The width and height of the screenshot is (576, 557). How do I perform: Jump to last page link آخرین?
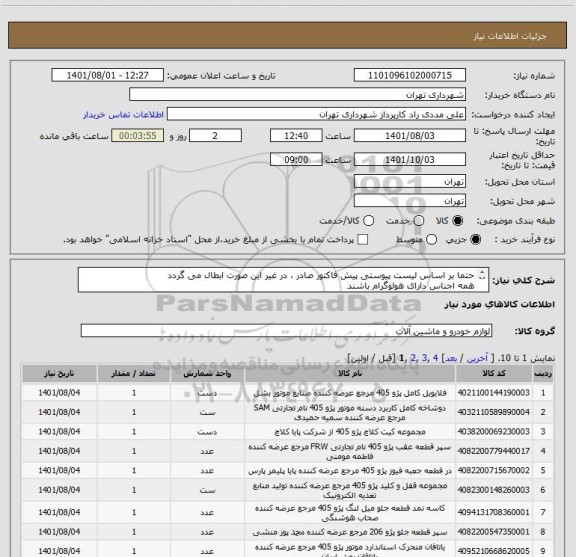pos(477,358)
